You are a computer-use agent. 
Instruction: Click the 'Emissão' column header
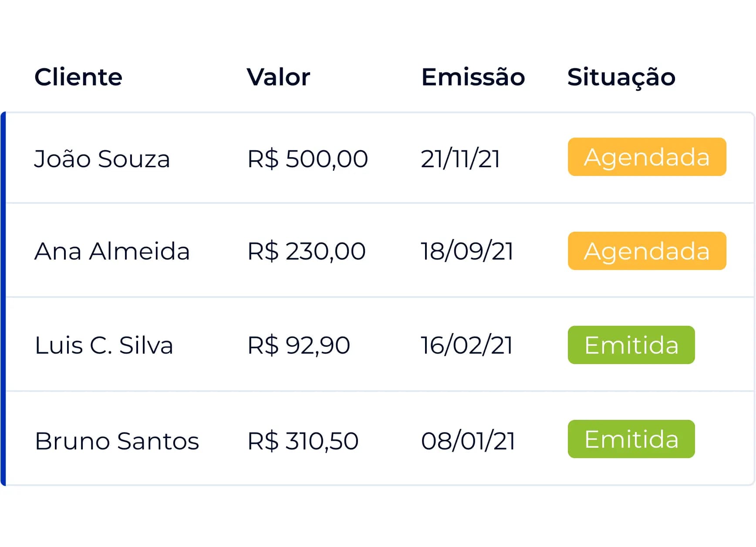point(473,77)
